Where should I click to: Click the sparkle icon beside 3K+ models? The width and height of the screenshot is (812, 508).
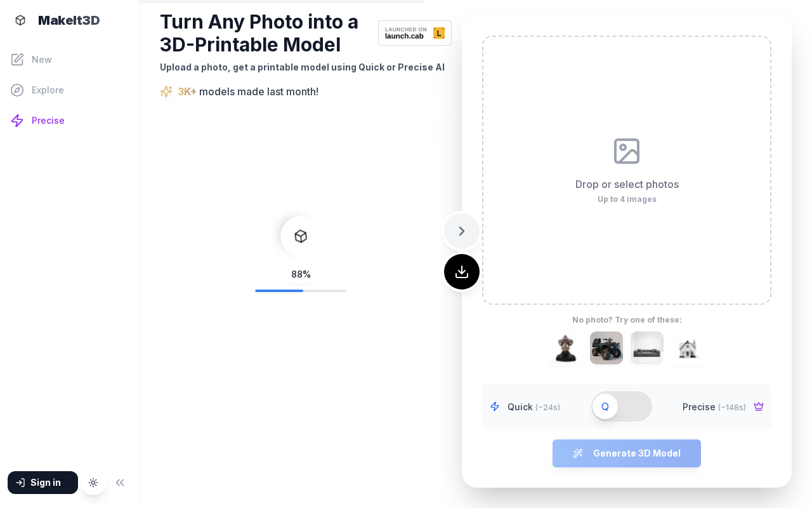pos(166,91)
